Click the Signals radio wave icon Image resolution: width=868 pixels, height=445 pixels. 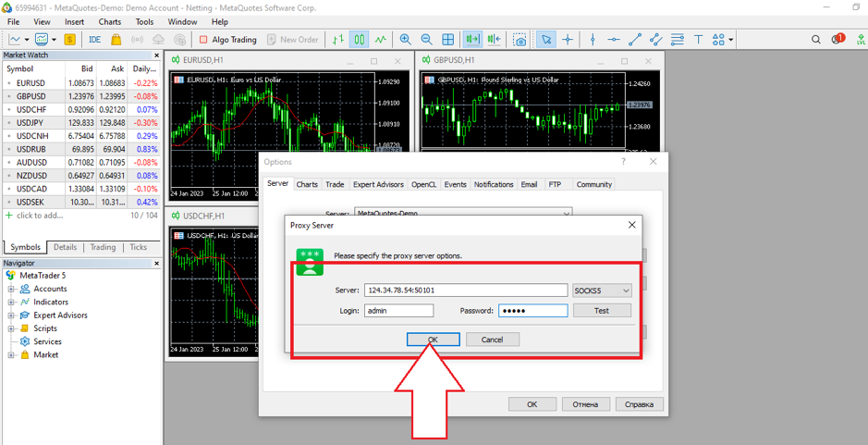pos(138,40)
